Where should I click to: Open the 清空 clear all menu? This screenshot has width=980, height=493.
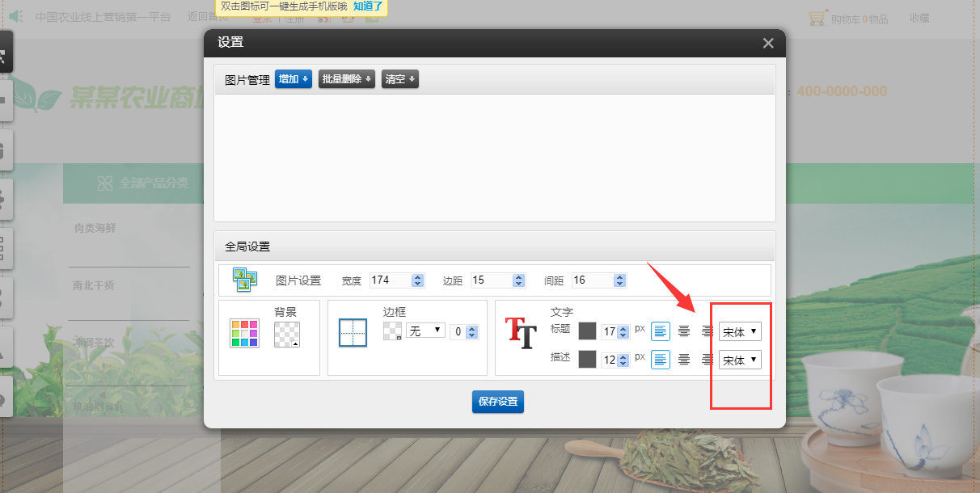(x=400, y=79)
